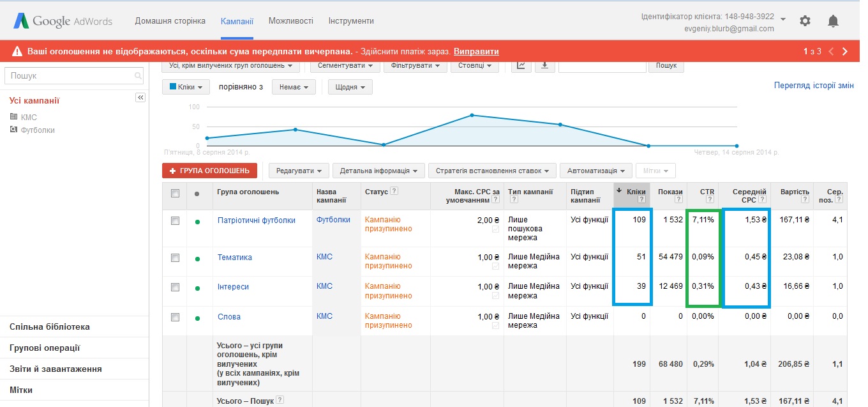Open the Стовпці dropdown
The height and width of the screenshot is (407, 868).
[475, 65]
